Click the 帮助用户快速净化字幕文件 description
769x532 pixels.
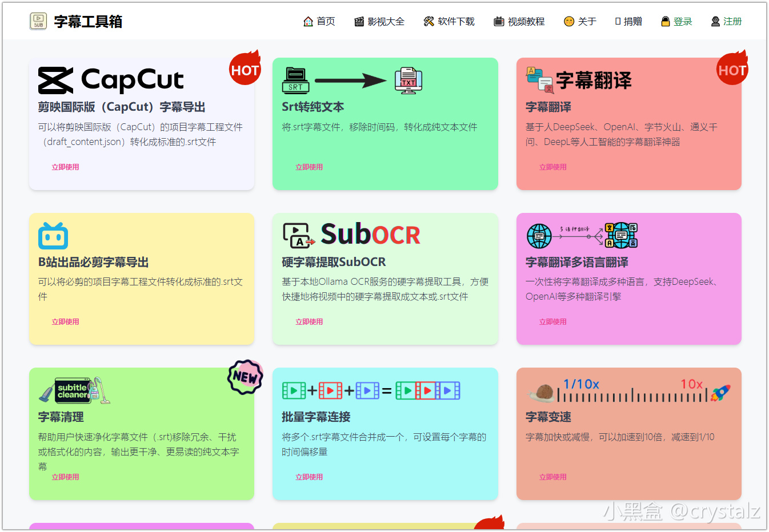(x=139, y=452)
